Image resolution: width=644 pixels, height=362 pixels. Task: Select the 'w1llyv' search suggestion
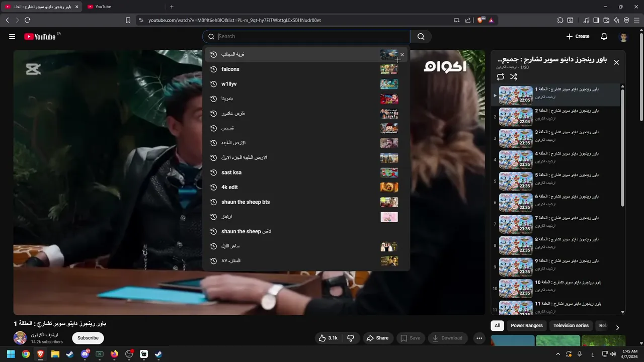click(x=306, y=84)
